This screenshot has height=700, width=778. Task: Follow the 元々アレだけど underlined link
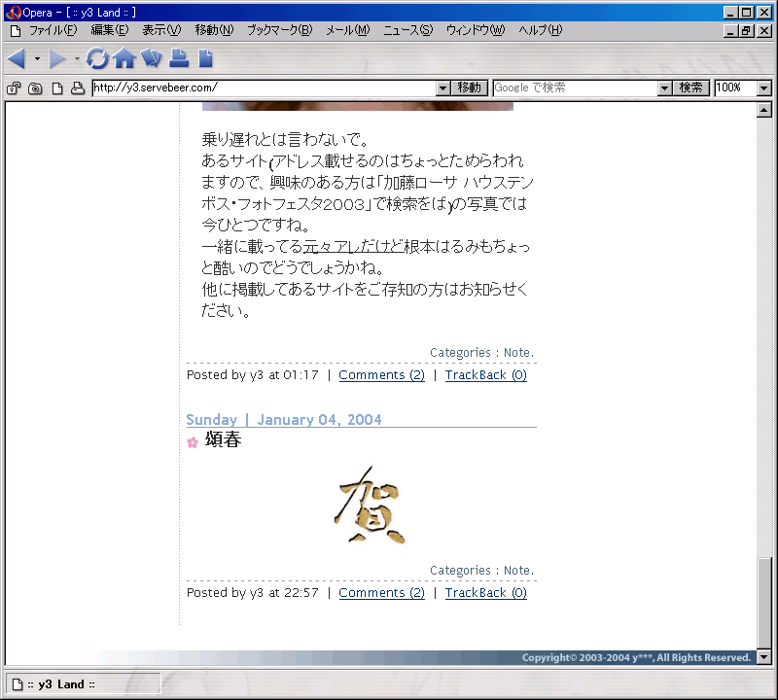(x=353, y=247)
